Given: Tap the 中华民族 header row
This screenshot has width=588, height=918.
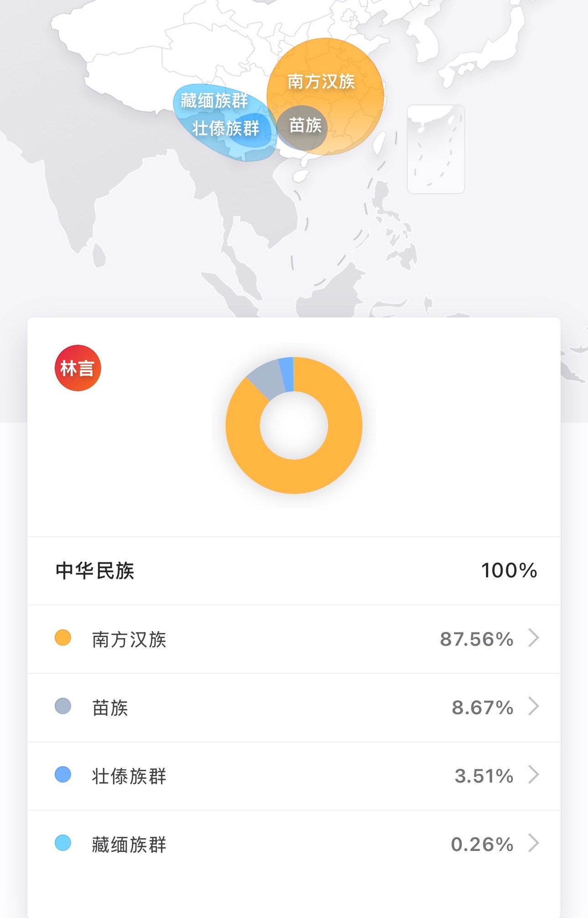Looking at the screenshot, I should (294, 571).
